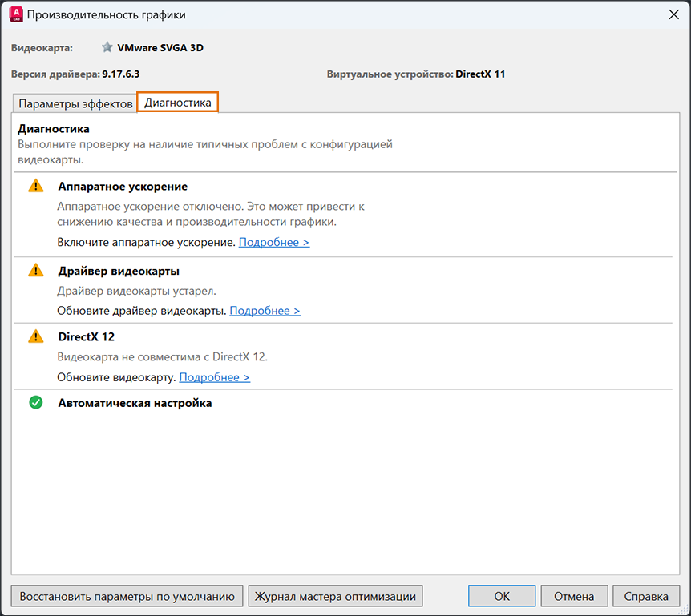The image size is (691, 616).
Task: Click the video card driver warning icon
Action: point(35,271)
